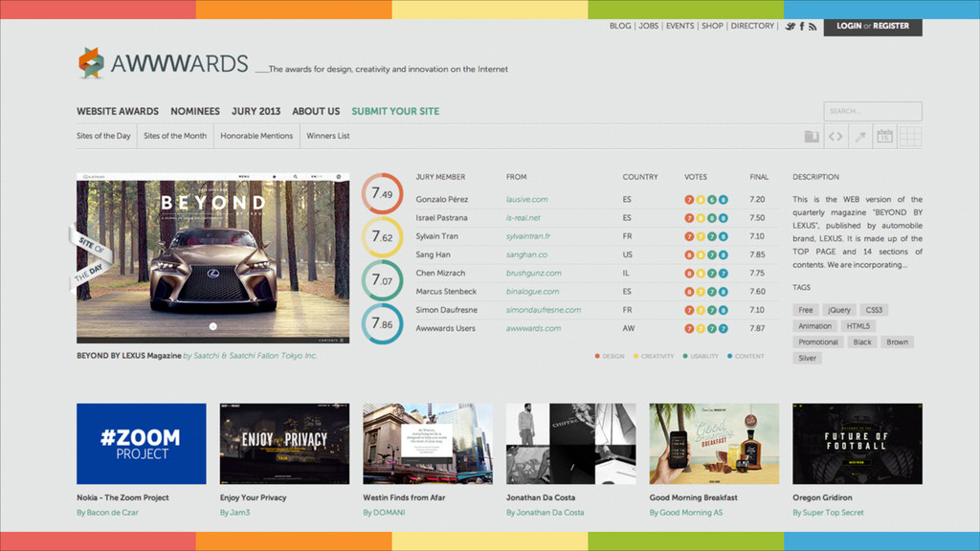
Task: Open the Directory link
Action: (752, 26)
